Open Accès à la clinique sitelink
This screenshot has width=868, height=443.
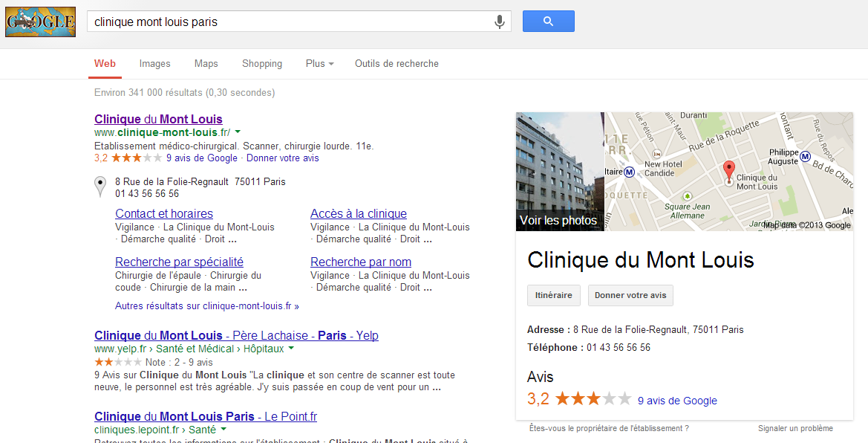click(x=359, y=213)
